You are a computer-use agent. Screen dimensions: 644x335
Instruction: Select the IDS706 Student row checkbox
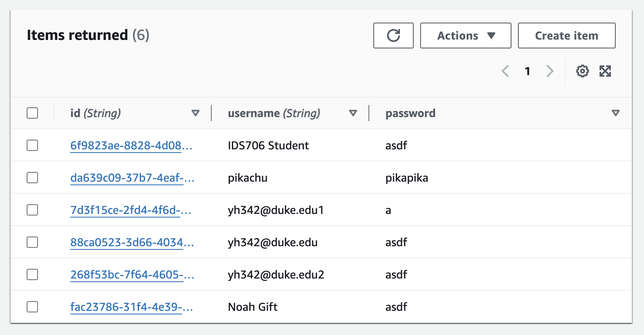coord(32,145)
